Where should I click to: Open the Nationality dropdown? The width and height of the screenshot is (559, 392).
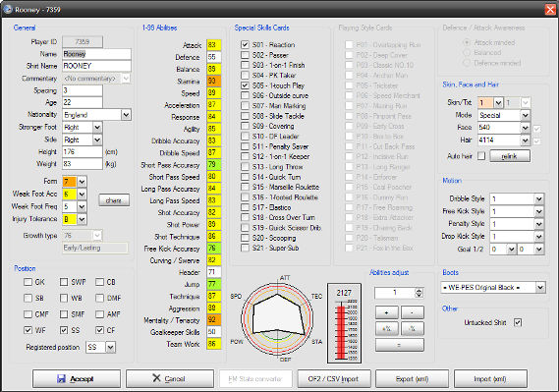(x=126, y=115)
